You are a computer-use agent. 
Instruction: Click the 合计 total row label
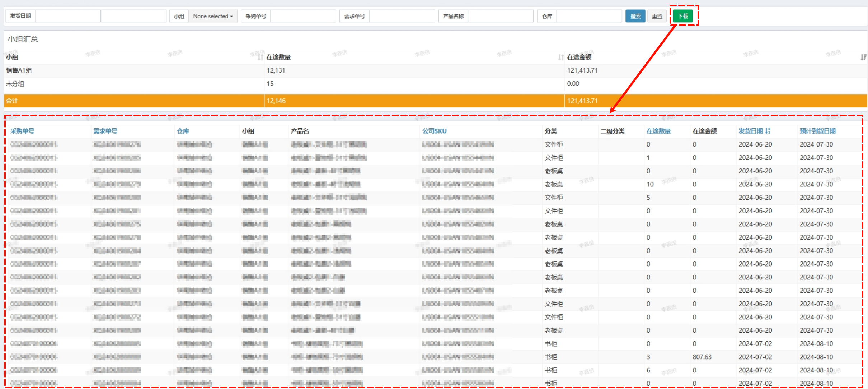tap(12, 101)
